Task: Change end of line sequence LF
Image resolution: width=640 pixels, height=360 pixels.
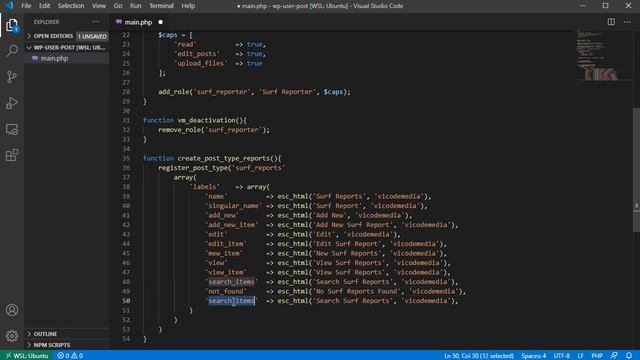Action: [x=580, y=356]
